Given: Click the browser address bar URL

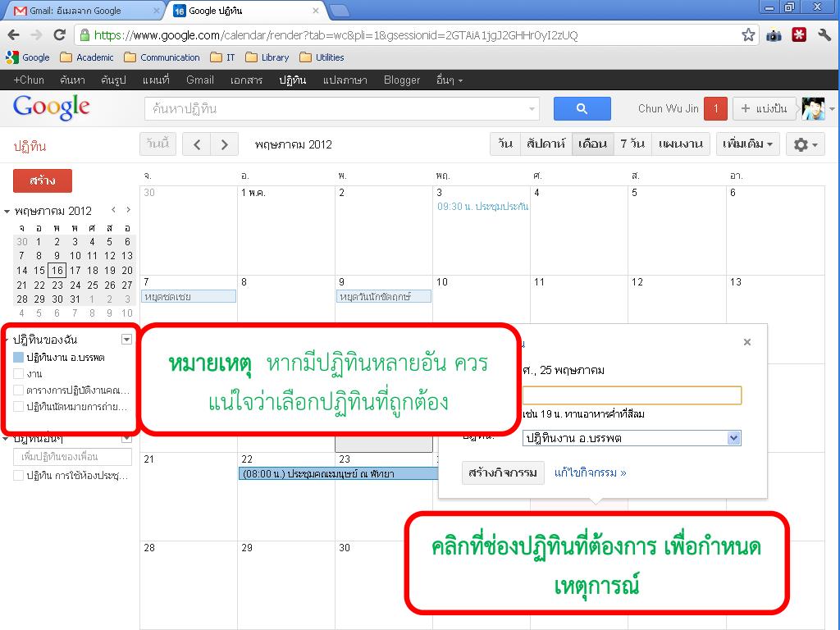Looking at the screenshot, I should [x=336, y=35].
